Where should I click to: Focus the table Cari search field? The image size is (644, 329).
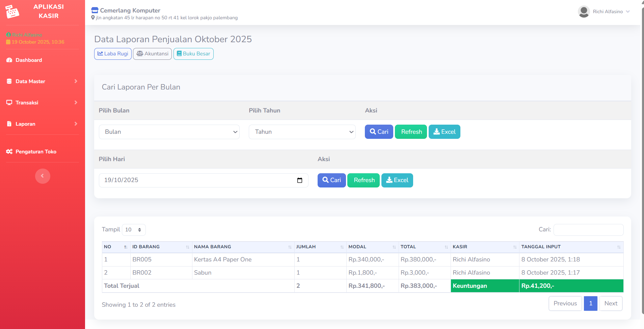tap(588, 230)
